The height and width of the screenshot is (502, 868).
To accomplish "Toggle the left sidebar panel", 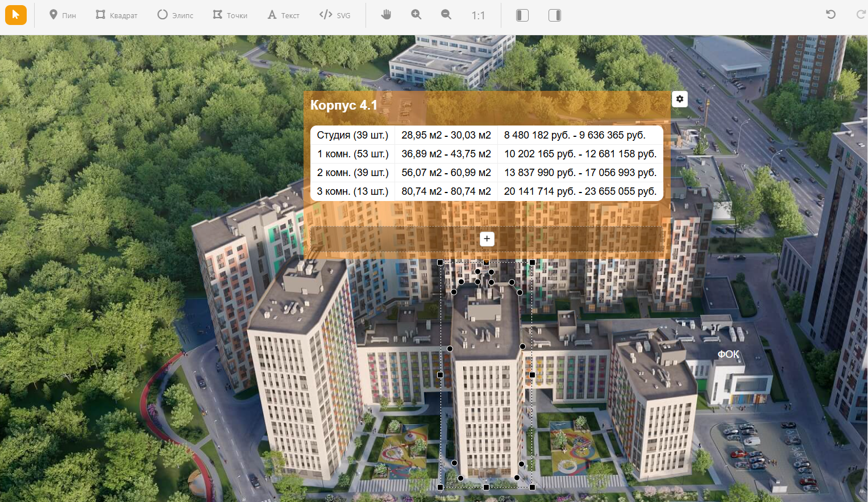I will (x=522, y=15).
